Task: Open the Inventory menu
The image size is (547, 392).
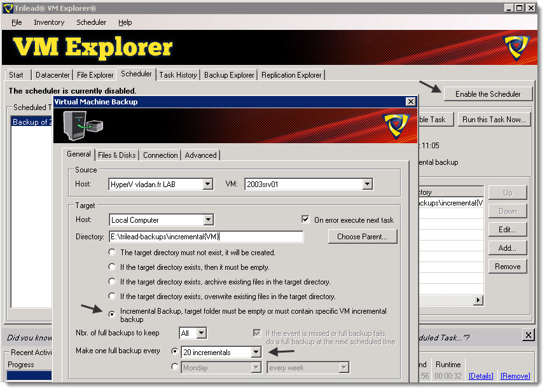Action: tap(49, 22)
